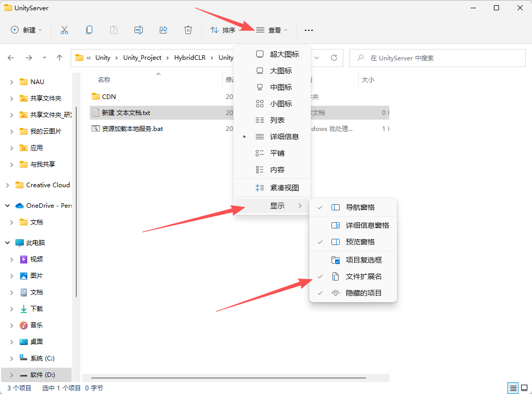This screenshot has height=394, width=532.
Task: Click HybridCLR in the breadcrumb path
Action: coord(190,58)
